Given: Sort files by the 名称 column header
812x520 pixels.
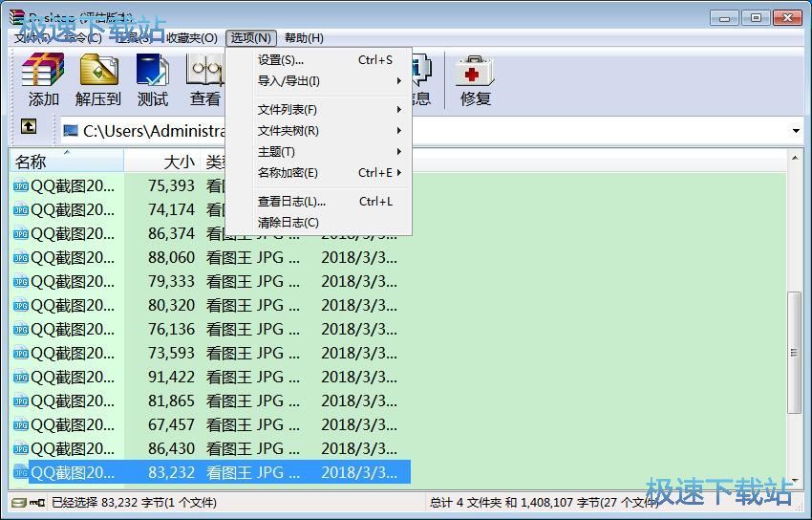Looking at the screenshot, I should coord(66,162).
